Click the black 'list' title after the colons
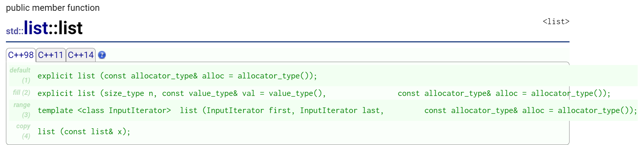Screen dimensions: 644x145 point(70,28)
